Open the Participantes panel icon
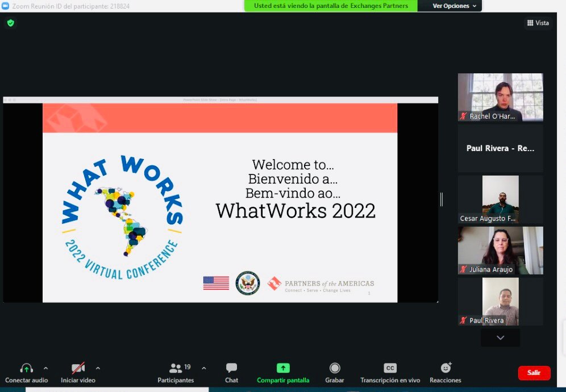566x392 pixels. tap(176, 368)
